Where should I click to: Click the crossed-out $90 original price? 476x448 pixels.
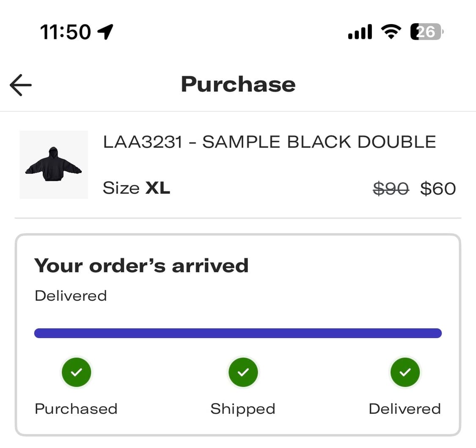coord(391,188)
